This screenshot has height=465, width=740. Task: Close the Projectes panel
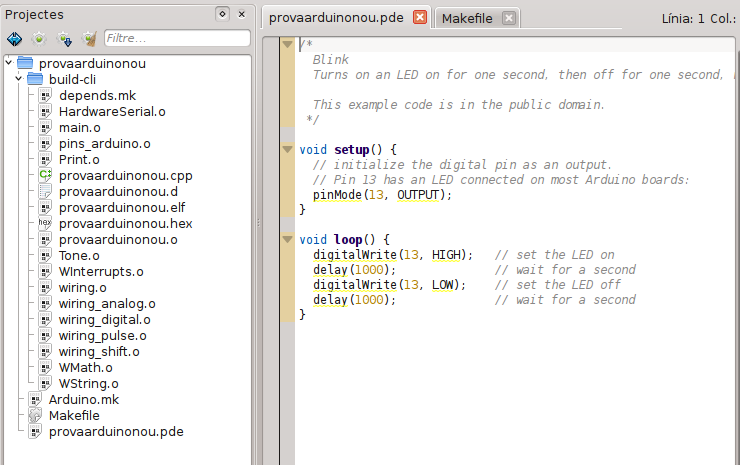tap(242, 14)
